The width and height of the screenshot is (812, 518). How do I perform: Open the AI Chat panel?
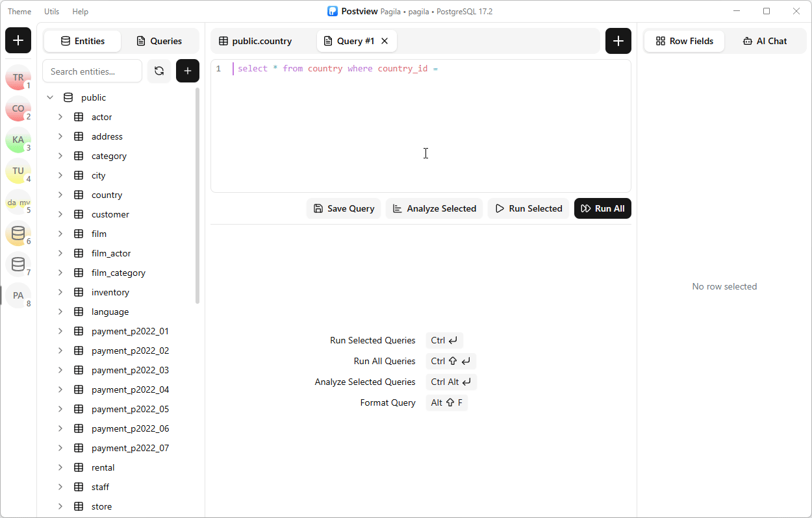click(765, 41)
